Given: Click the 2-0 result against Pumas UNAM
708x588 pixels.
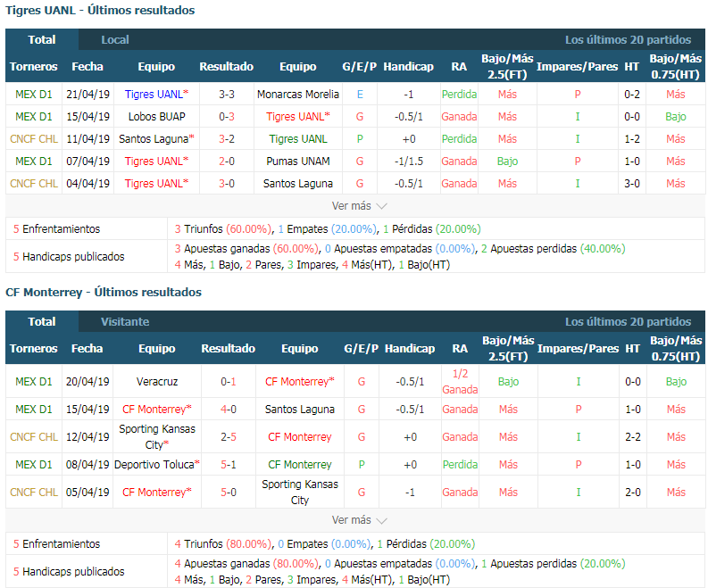Looking at the screenshot, I should point(227,161).
